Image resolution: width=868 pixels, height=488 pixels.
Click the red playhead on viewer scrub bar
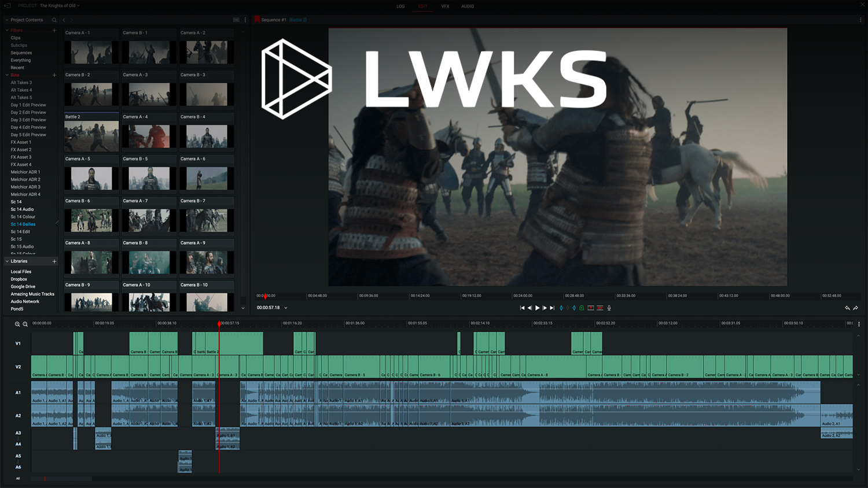pyautogui.click(x=266, y=297)
